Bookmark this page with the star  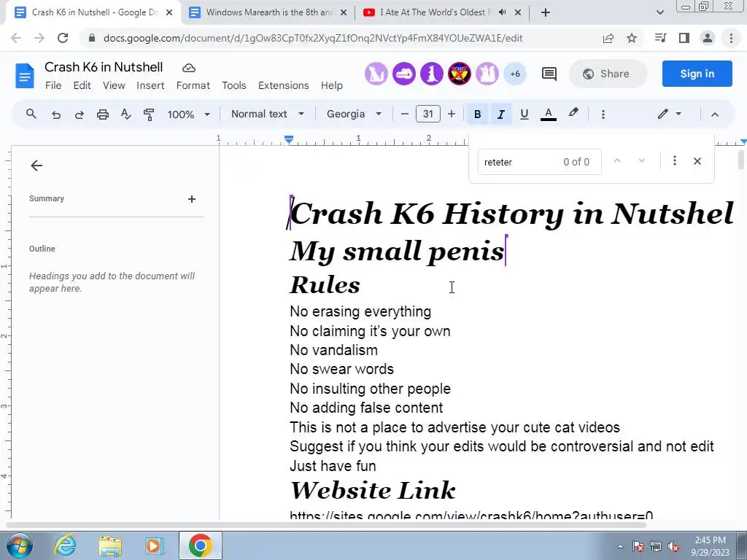click(632, 38)
